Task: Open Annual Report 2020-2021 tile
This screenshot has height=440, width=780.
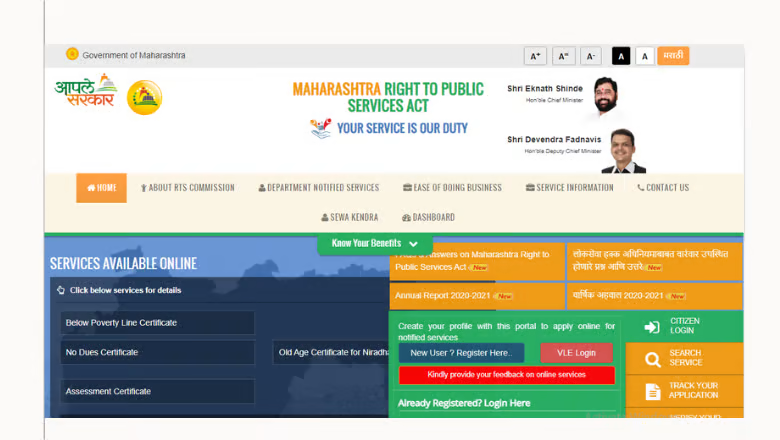Action: [x=477, y=296]
